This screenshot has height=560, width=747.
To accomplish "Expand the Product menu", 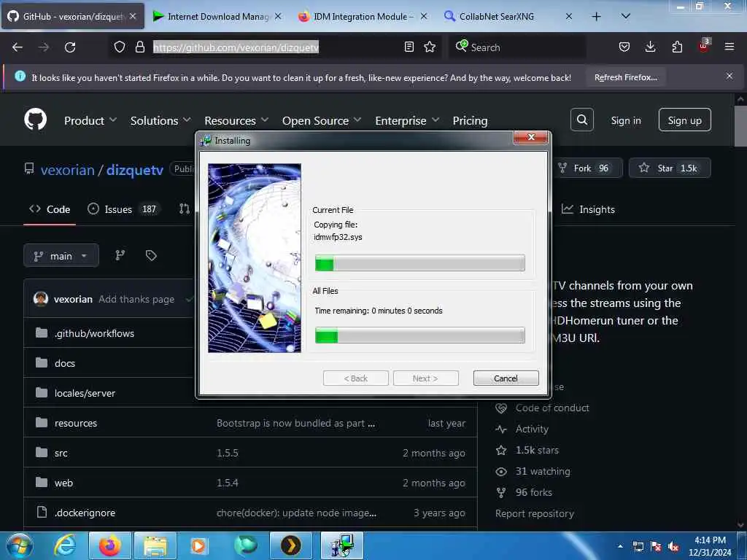I will pos(90,120).
